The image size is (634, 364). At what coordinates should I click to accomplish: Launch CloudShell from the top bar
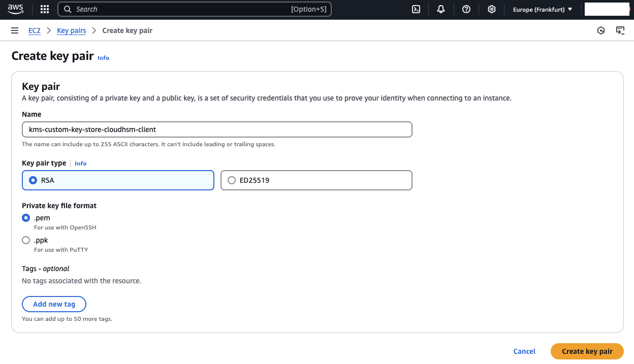(416, 9)
